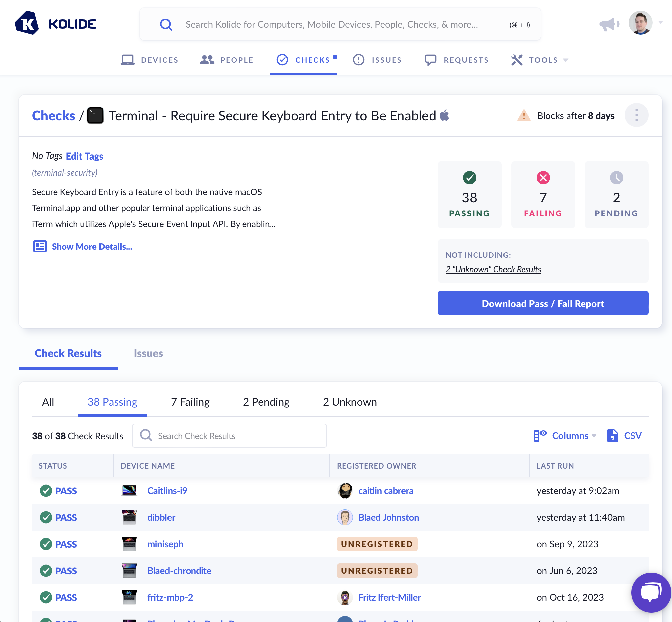Image resolution: width=672 pixels, height=622 pixels.
Task: Select the 7 Failing filter tab
Action: coord(190,402)
